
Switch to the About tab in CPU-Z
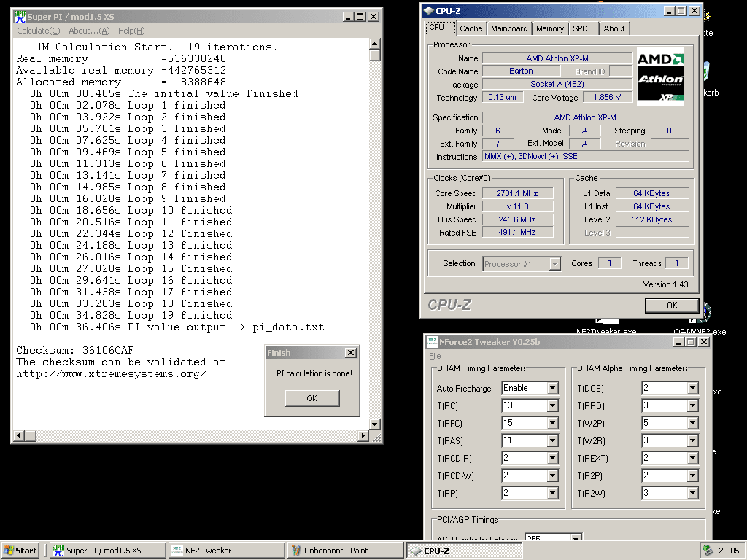(x=614, y=28)
